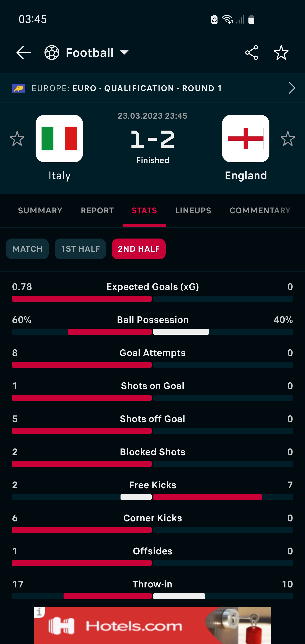
Task: Toggle the match favorite star in header
Action: [x=281, y=52]
